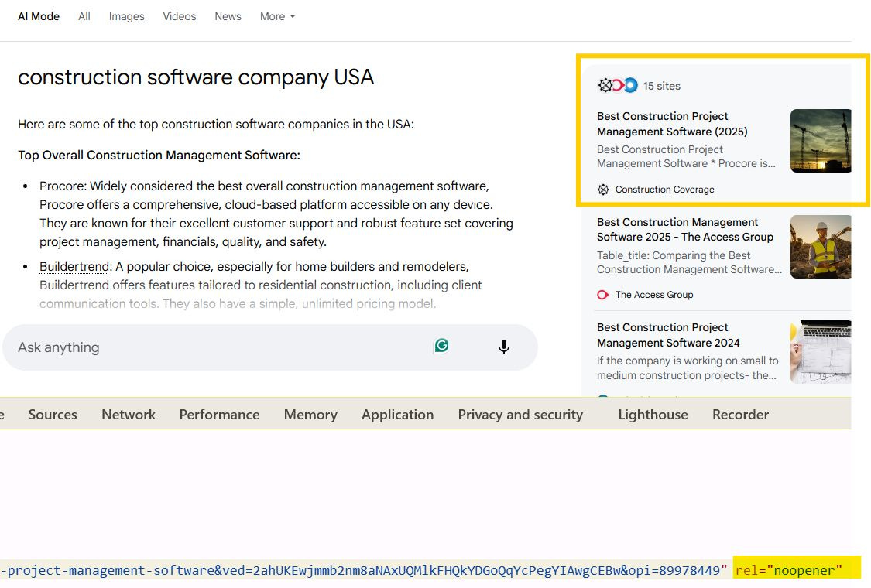
Task: Click the Grammarly icon in the search bar
Action: (441, 347)
